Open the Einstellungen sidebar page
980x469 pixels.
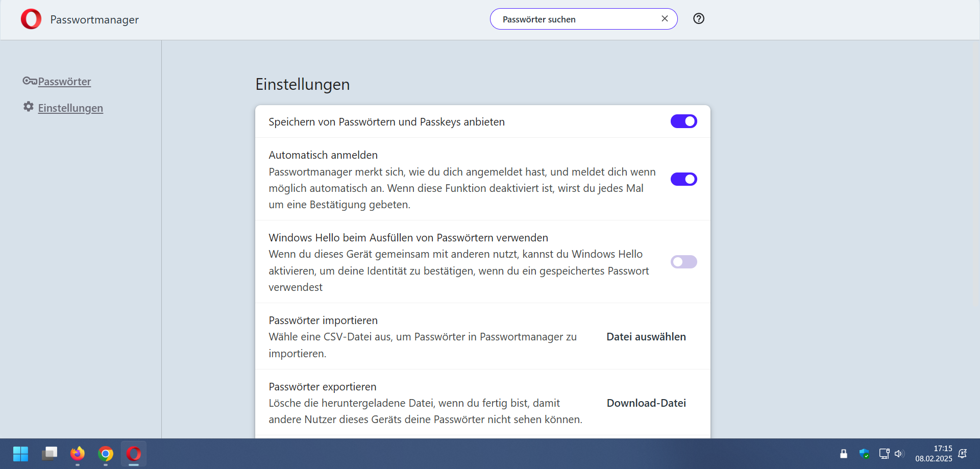click(70, 108)
